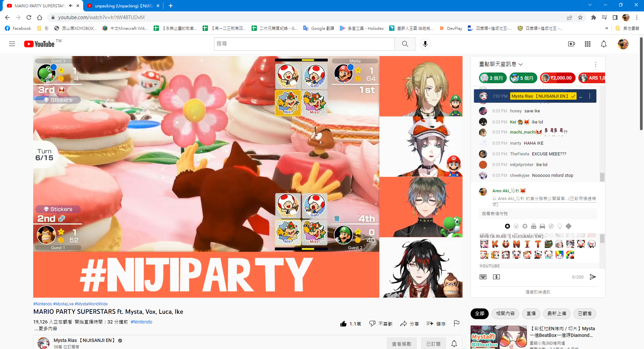Start voice search with the microphone
Viewport: 644px width, 349px height.
[x=425, y=44]
